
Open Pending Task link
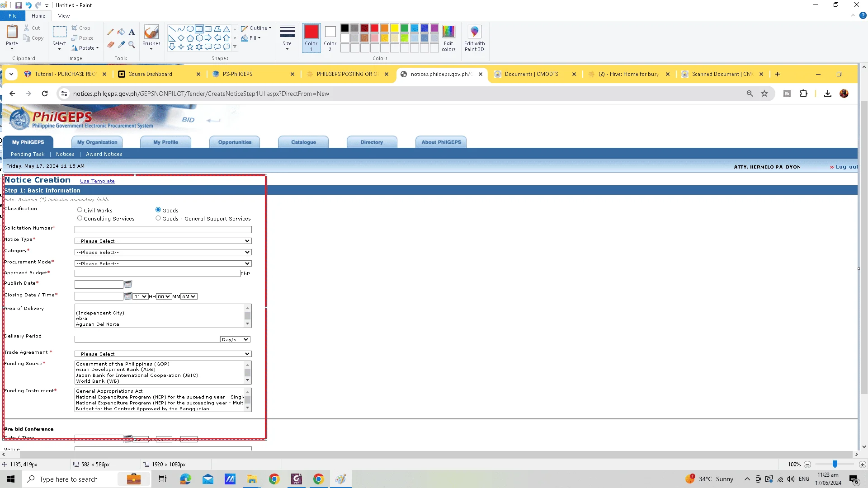pos(28,154)
